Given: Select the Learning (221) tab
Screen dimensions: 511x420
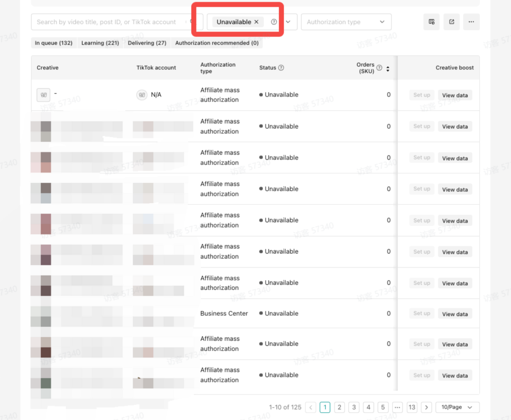Looking at the screenshot, I should (x=100, y=43).
